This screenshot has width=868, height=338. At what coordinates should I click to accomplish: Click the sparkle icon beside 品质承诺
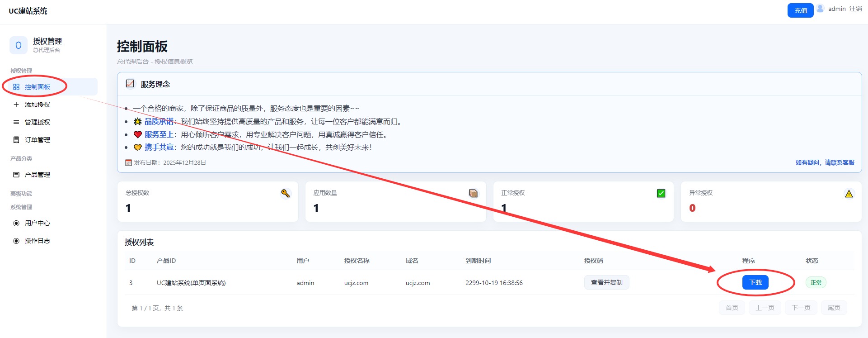pos(138,121)
